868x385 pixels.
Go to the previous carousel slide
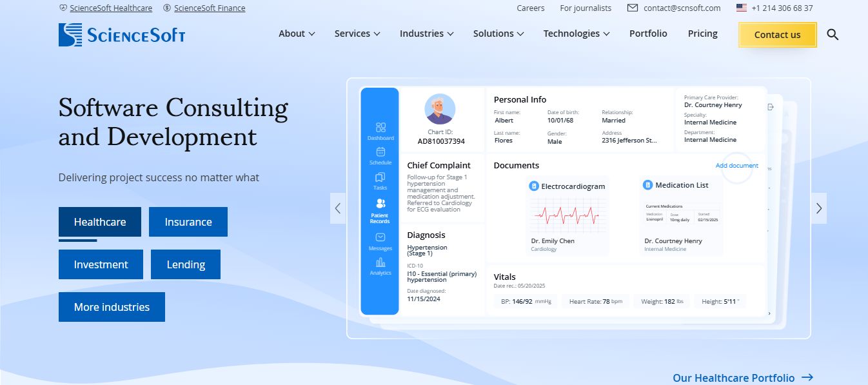tap(338, 208)
